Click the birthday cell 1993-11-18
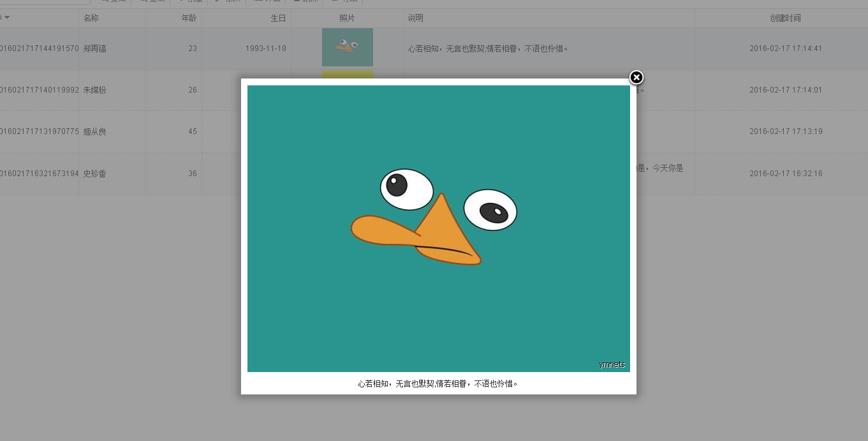The image size is (868, 441). tap(266, 49)
